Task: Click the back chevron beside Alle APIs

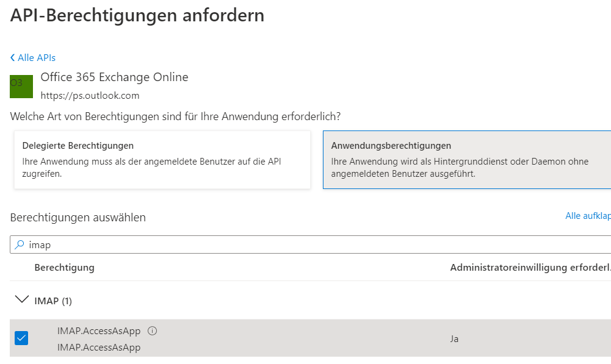Action: pyautogui.click(x=12, y=57)
